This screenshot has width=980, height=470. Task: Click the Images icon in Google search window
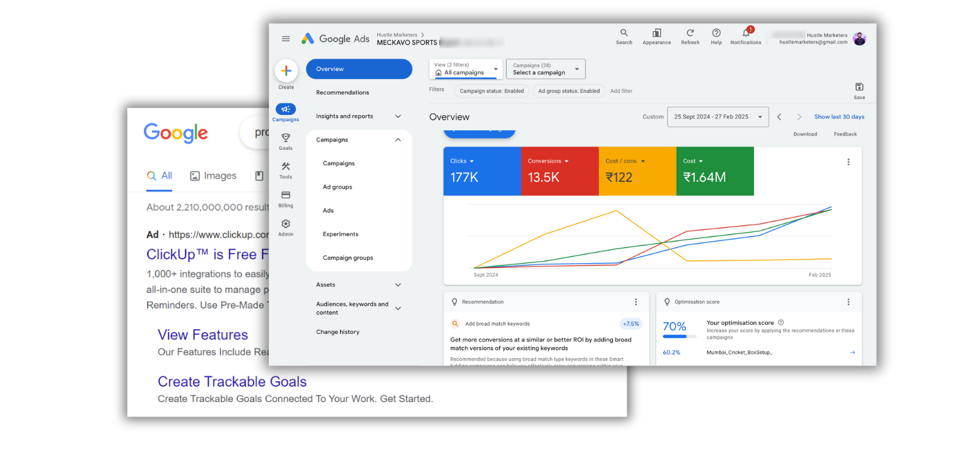pos(195,176)
